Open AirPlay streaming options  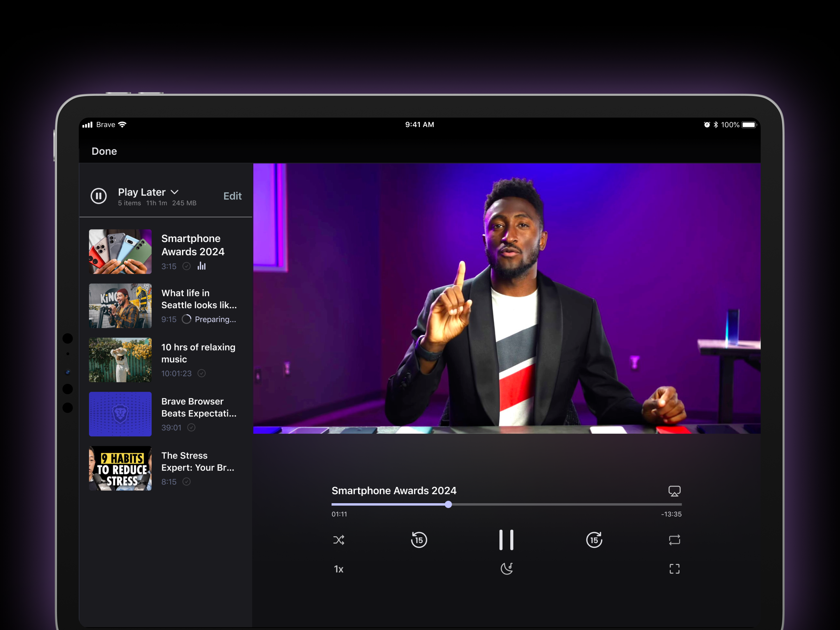point(674,491)
